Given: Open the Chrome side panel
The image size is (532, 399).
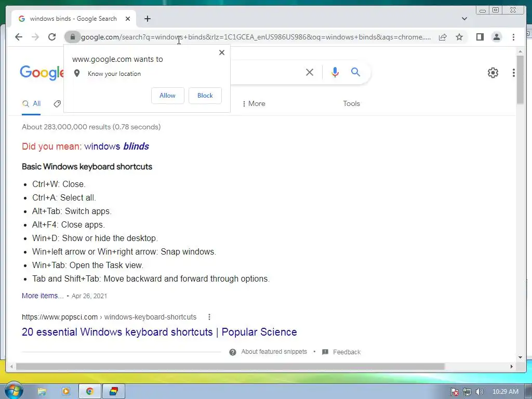Looking at the screenshot, I should 480,37.
